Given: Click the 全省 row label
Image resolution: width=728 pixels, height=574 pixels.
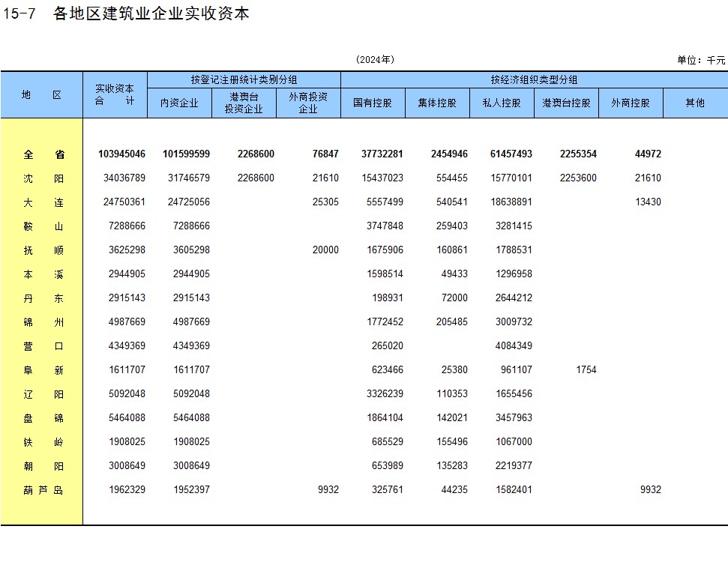Looking at the screenshot, I should [43, 154].
